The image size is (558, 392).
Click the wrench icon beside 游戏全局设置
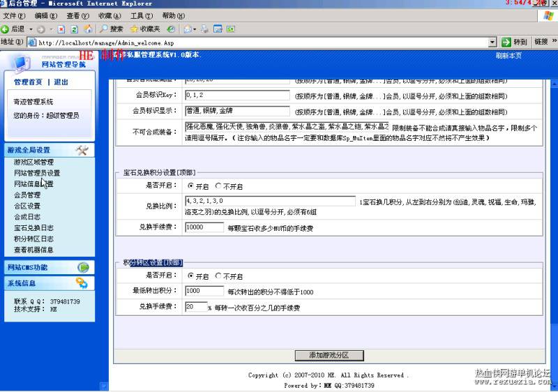point(82,150)
